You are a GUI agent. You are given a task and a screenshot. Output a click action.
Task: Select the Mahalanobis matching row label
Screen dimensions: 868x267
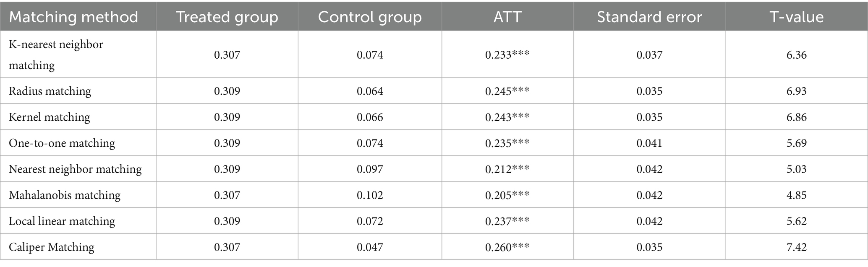(x=65, y=195)
